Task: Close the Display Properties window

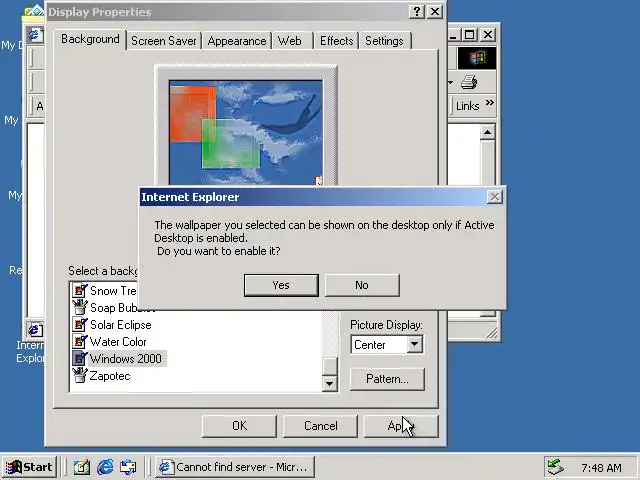Action: [x=435, y=11]
